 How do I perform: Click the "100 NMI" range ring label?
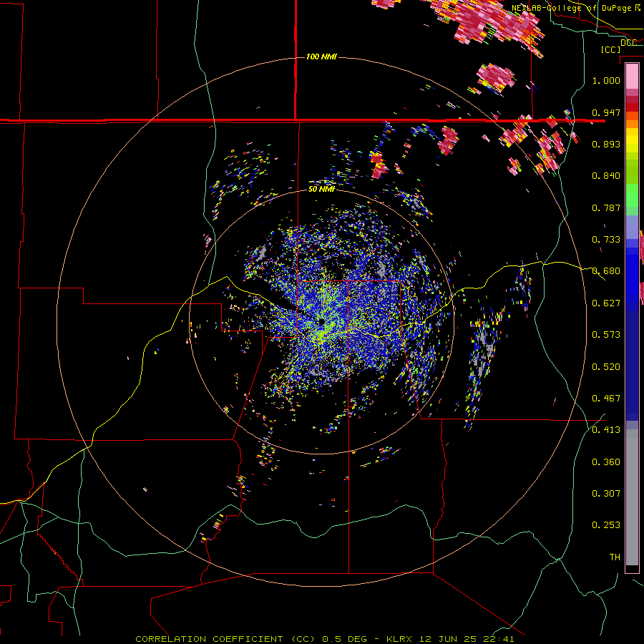coord(321,57)
